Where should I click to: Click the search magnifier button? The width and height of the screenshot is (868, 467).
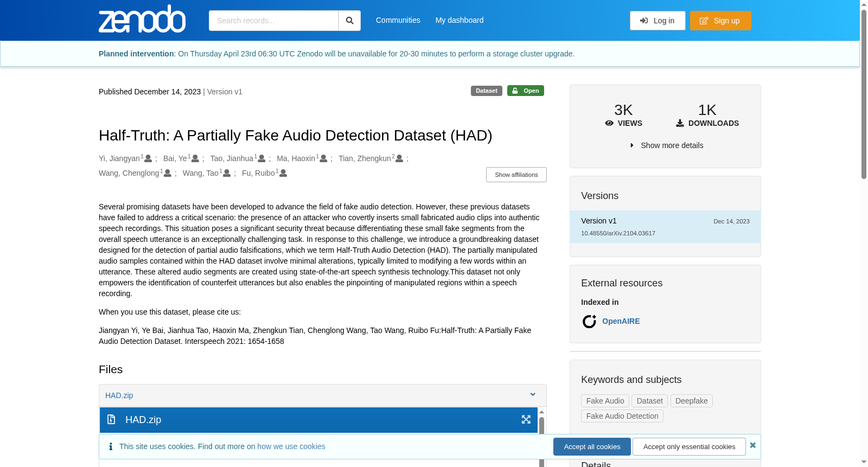pos(349,21)
